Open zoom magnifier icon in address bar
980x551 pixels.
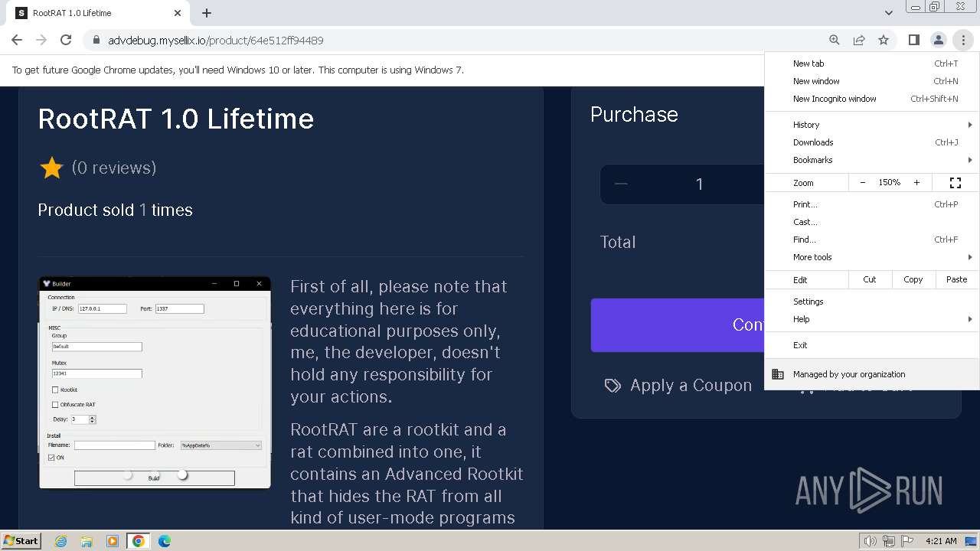[835, 40]
